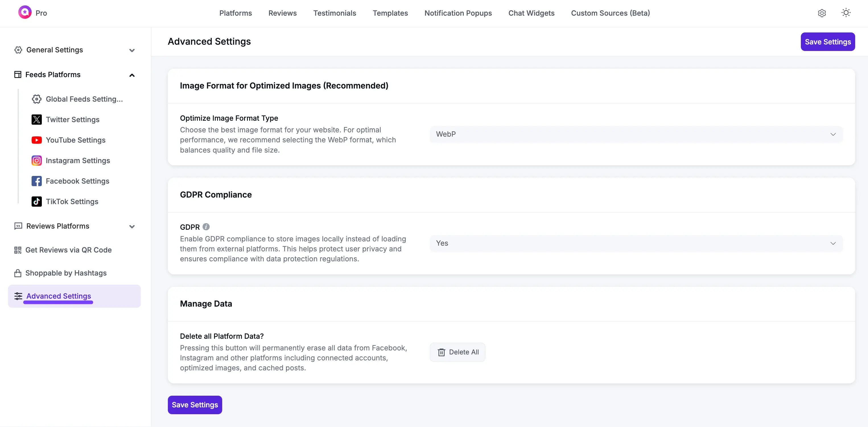868x427 pixels.
Task: Select YouTube Settings in sidebar
Action: [75, 140]
